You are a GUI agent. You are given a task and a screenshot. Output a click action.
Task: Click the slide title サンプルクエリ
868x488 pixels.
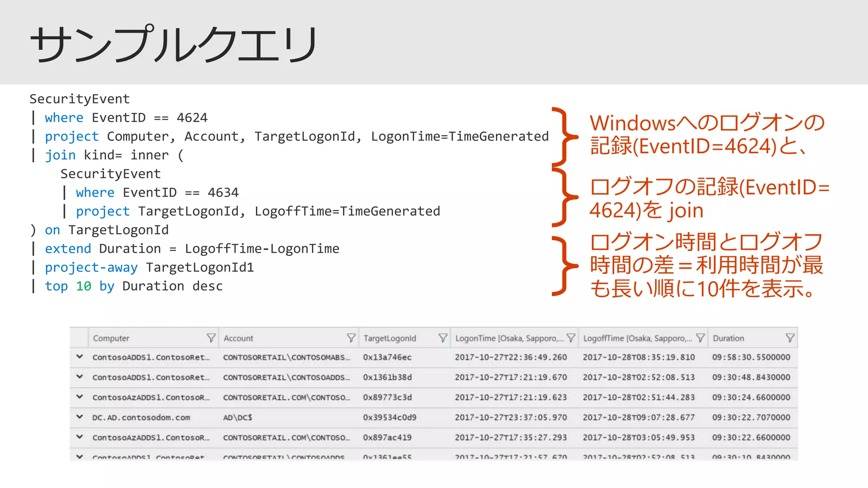pos(173,44)
